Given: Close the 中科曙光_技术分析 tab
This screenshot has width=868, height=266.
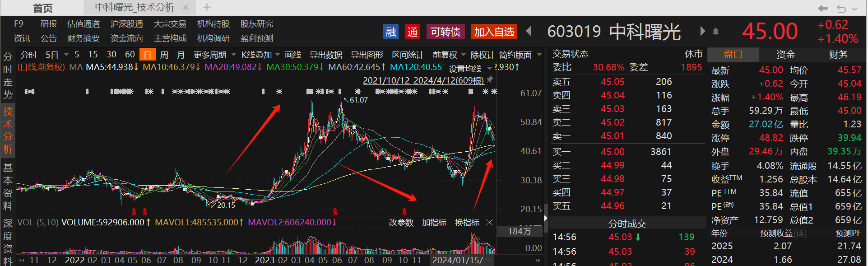Looking at the screenshot, I should [x=186, y=7].
